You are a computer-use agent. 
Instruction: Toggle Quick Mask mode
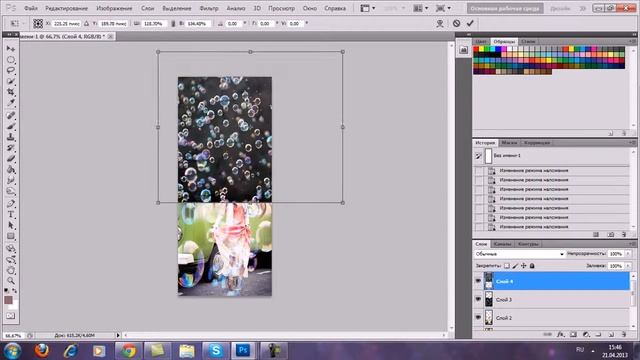[x=11, y=316]
